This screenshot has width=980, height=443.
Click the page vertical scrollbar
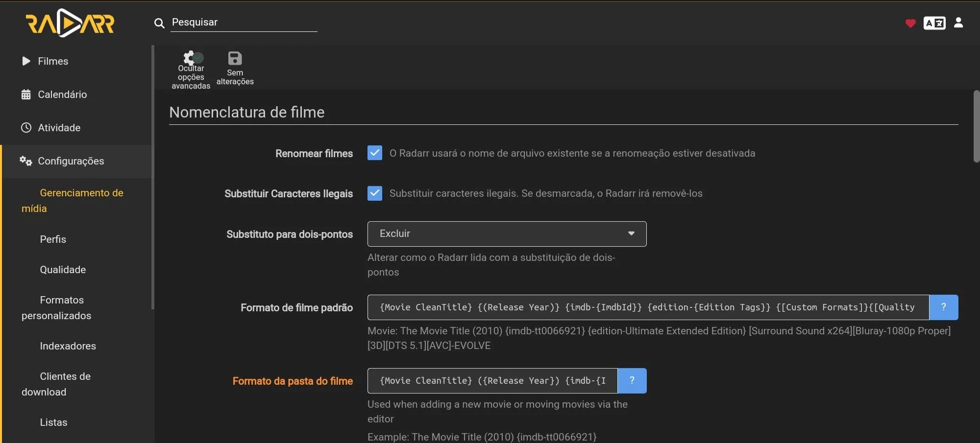(976, 126)
